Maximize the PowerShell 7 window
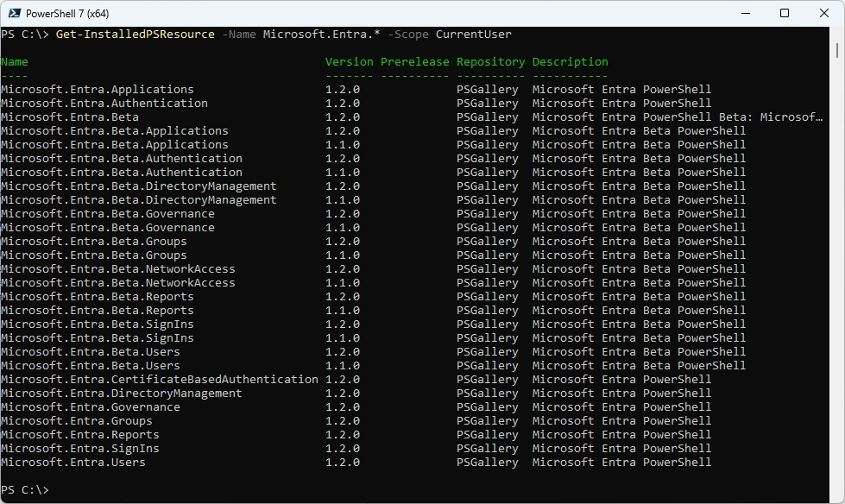This screenshot has width=845, height=504. click(785, 13)
